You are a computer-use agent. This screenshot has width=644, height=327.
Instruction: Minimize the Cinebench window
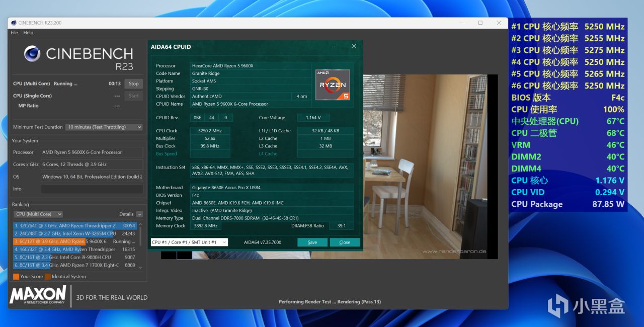(x=461, y=23)
